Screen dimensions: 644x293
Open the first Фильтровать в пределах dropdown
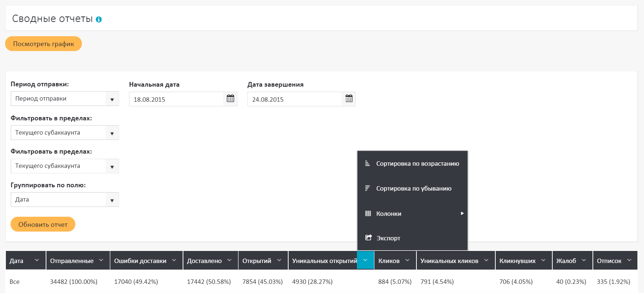(112, 133)
